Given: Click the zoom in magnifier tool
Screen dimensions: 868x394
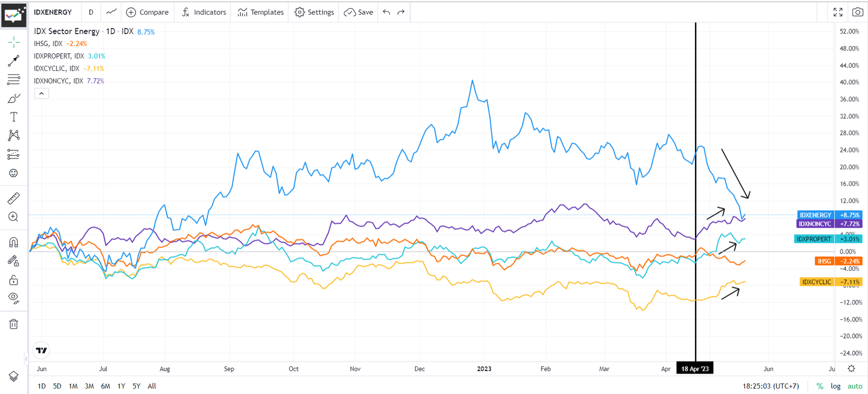Looking at the screenshot, I should click(x=14, y=217).
